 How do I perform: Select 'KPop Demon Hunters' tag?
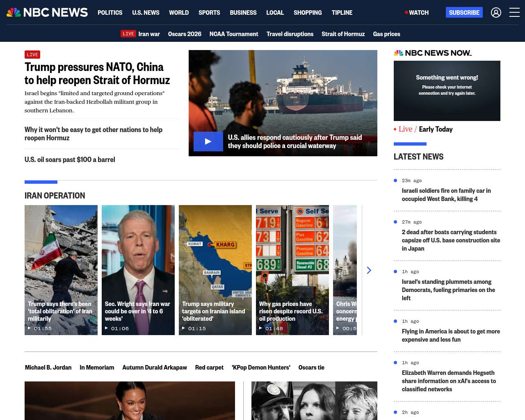[261, 367]
